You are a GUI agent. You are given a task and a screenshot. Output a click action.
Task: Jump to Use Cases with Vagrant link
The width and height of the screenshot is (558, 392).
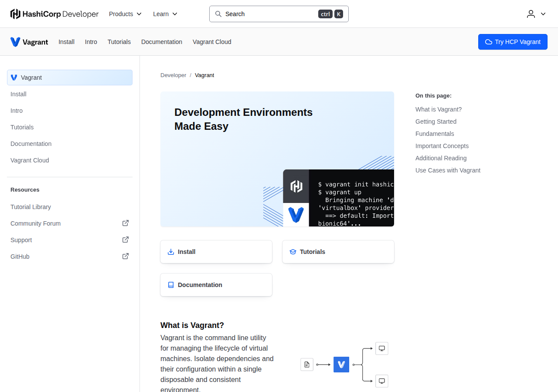(448, 170)
